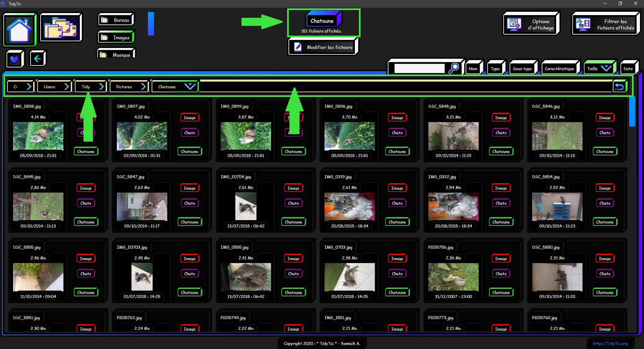Select the DSC_5855.jpg thumbnail
This screenshot has width=644, height=349.
point(38,277)
